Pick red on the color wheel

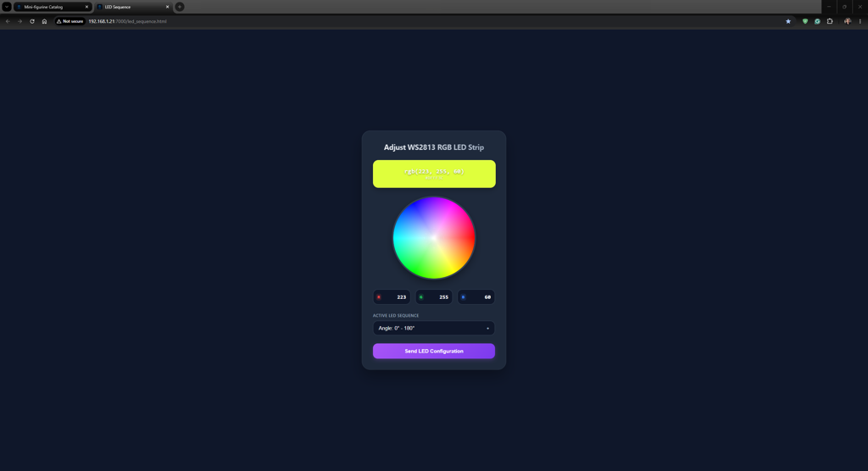pos(470,238)
